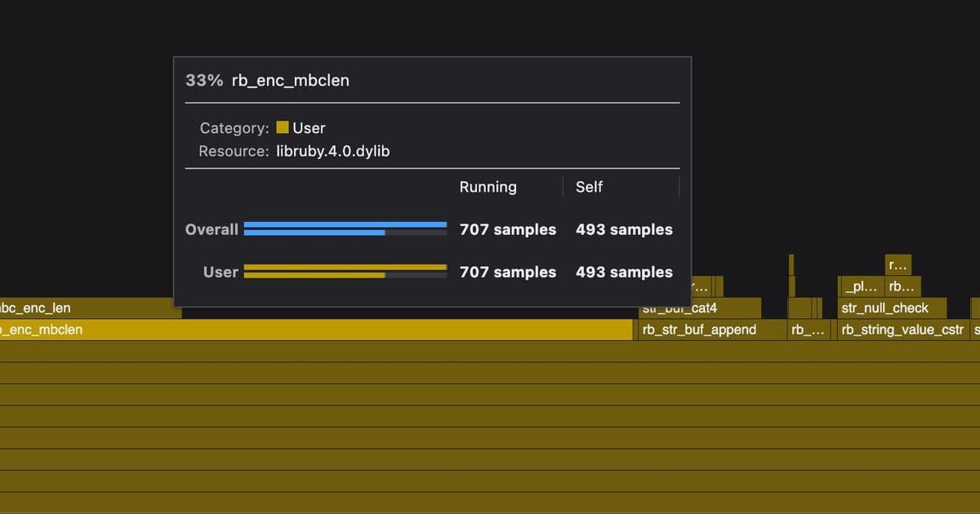Click the libruby.4.0.dylib resource name
This screenshot has width=980, height=514.
332,151
